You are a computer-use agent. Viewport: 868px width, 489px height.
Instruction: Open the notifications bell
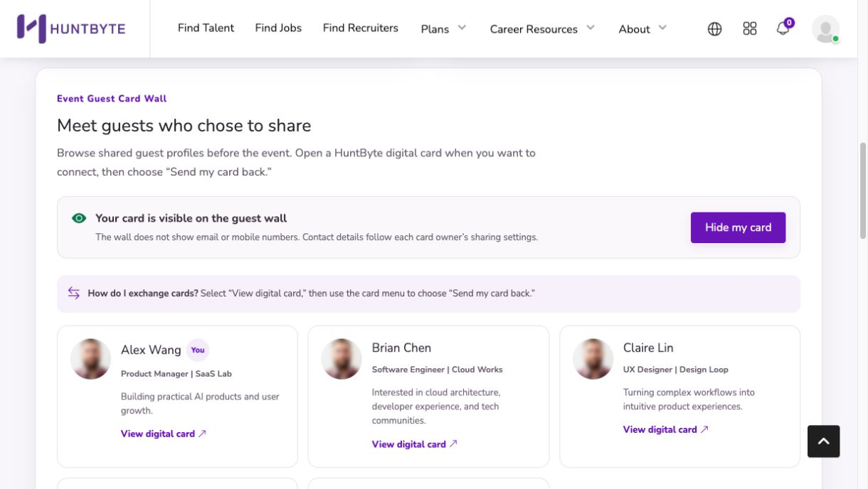[783, 28]
